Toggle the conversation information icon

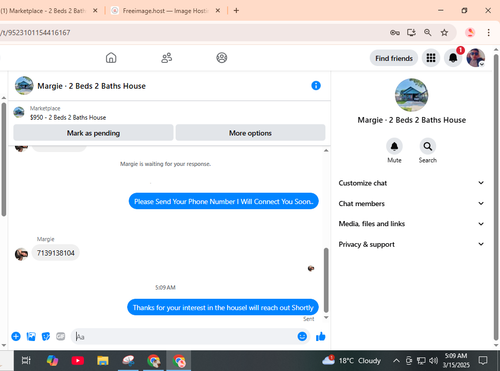[x=316, y=86]
